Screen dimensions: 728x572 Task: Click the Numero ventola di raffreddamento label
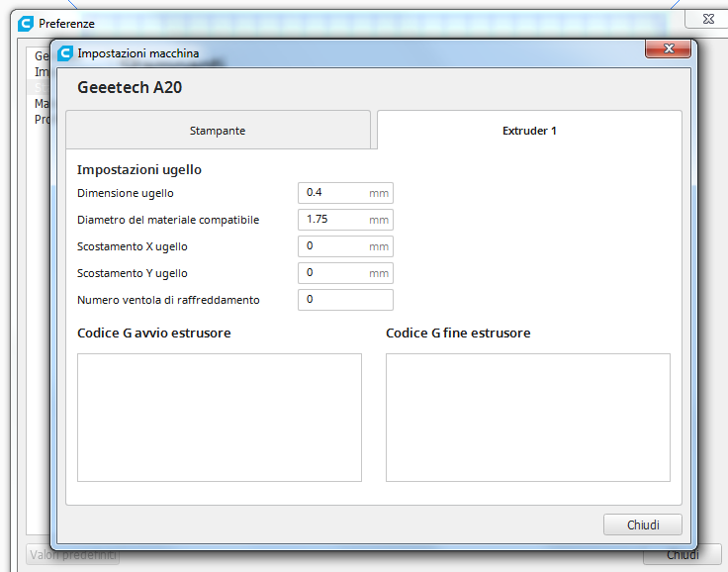click(x=168, y=300)
